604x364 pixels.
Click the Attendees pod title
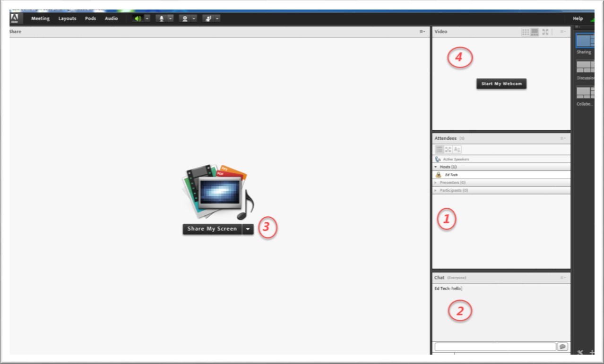[x=445, y=138]
